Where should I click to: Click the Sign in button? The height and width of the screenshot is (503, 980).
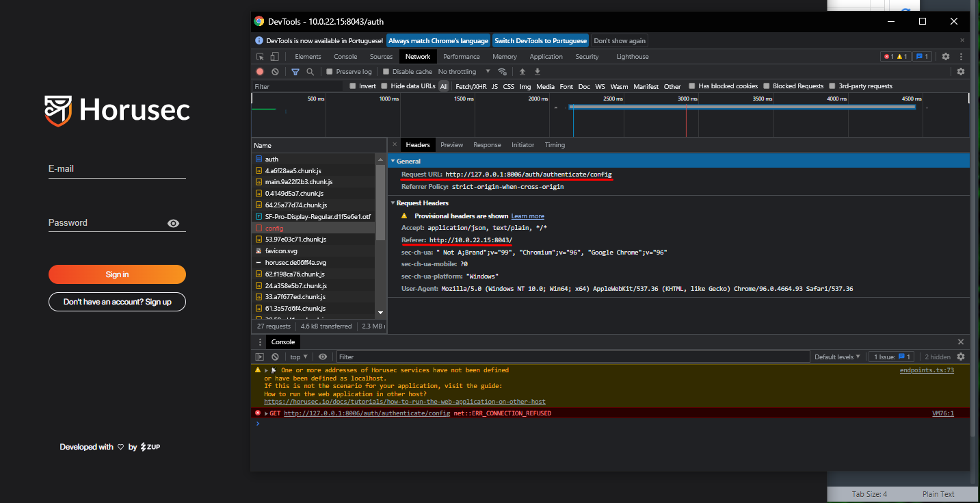click(x=117, y=274)
